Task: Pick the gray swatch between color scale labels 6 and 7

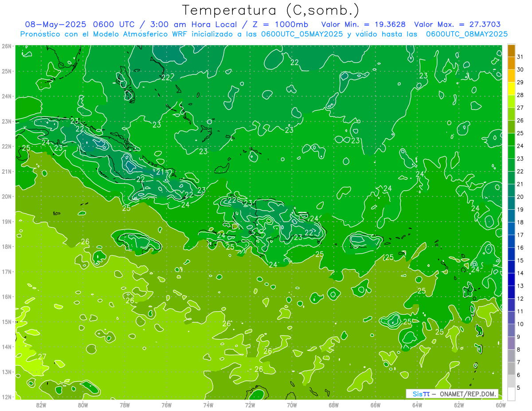Action: coord(511,368)
